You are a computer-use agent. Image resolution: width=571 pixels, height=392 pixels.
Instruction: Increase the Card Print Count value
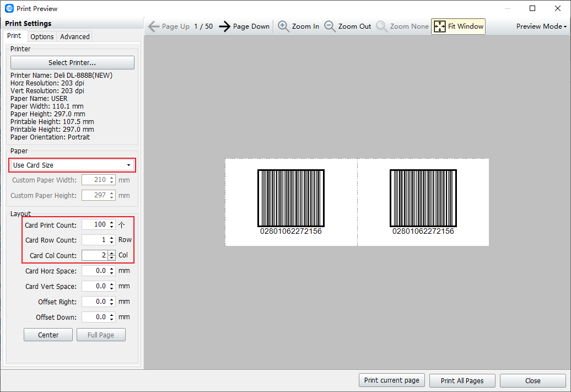point(112,222)
